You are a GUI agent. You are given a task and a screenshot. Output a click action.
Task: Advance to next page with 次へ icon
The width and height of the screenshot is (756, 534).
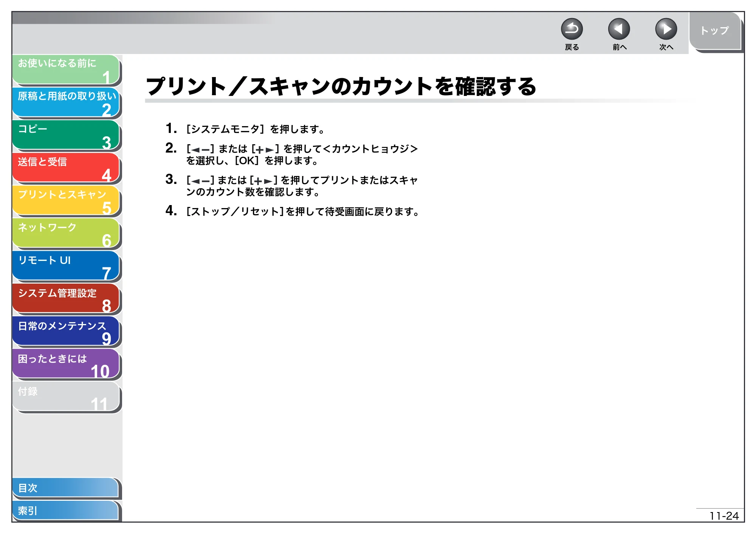[666, 29]
